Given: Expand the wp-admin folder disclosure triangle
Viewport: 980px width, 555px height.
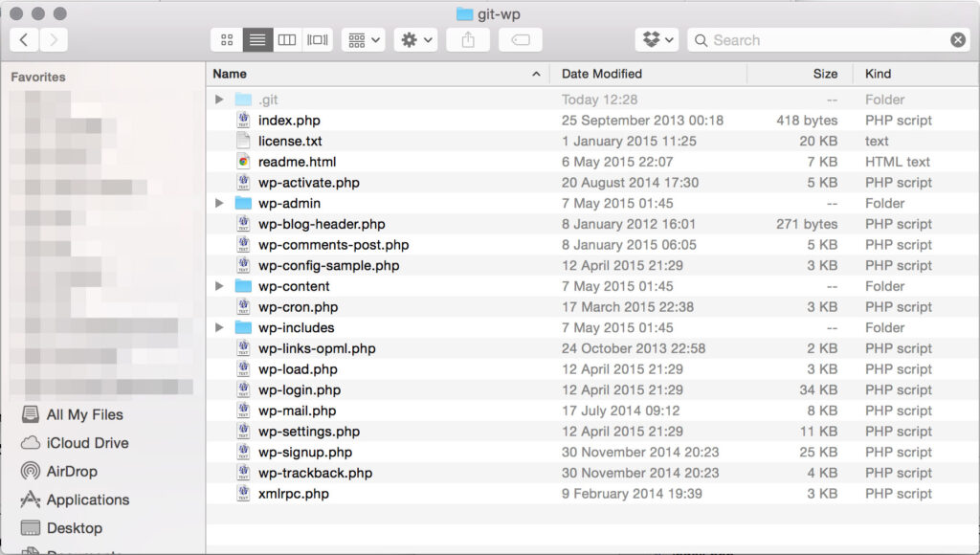Looking at the screenshot, I should [x=219, y=203].
